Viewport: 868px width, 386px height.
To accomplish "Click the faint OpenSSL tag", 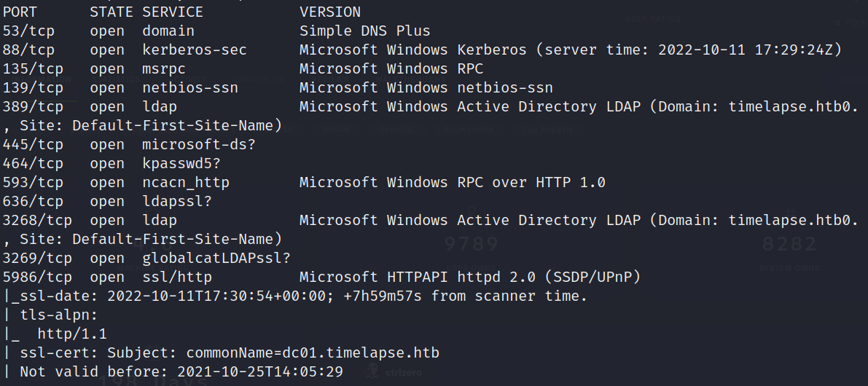I will tap(396, 130).
